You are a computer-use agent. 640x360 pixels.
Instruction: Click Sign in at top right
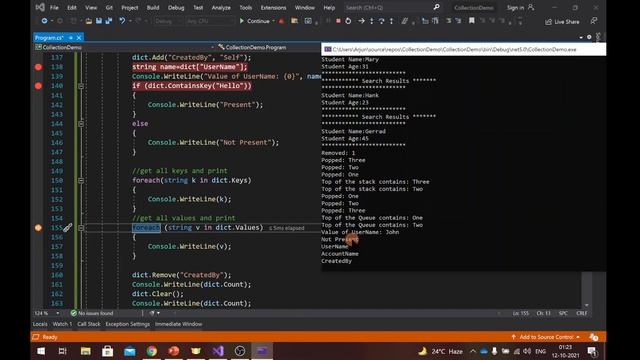pos(516,7)
